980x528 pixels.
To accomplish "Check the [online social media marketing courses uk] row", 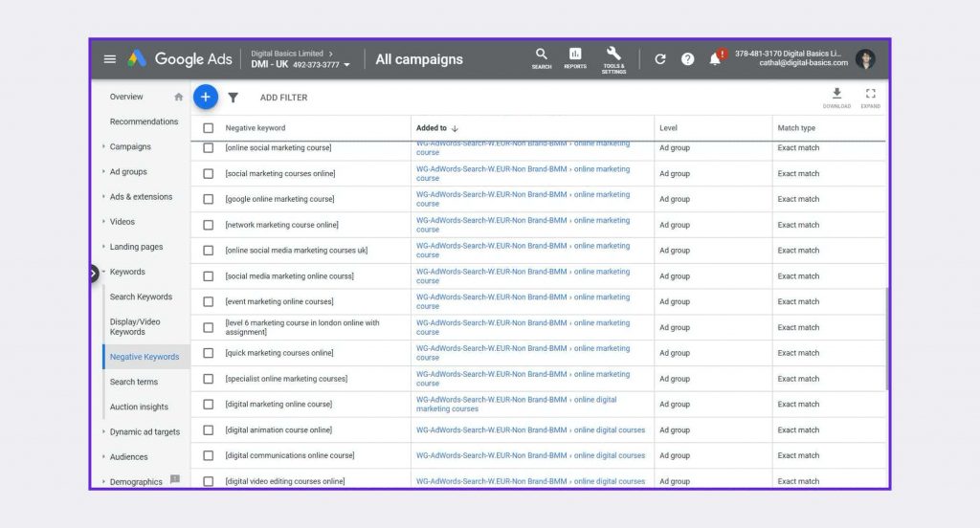I will 208,251.
